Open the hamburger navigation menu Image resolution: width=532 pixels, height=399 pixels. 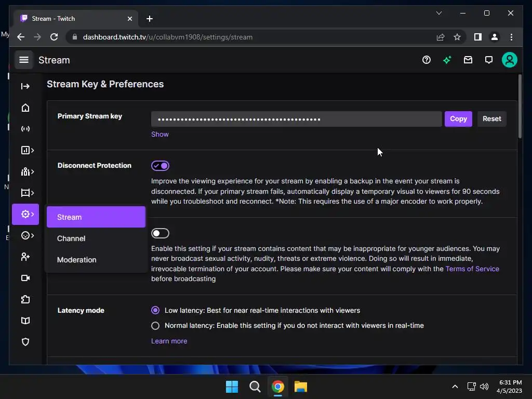[x=24, y=60]
